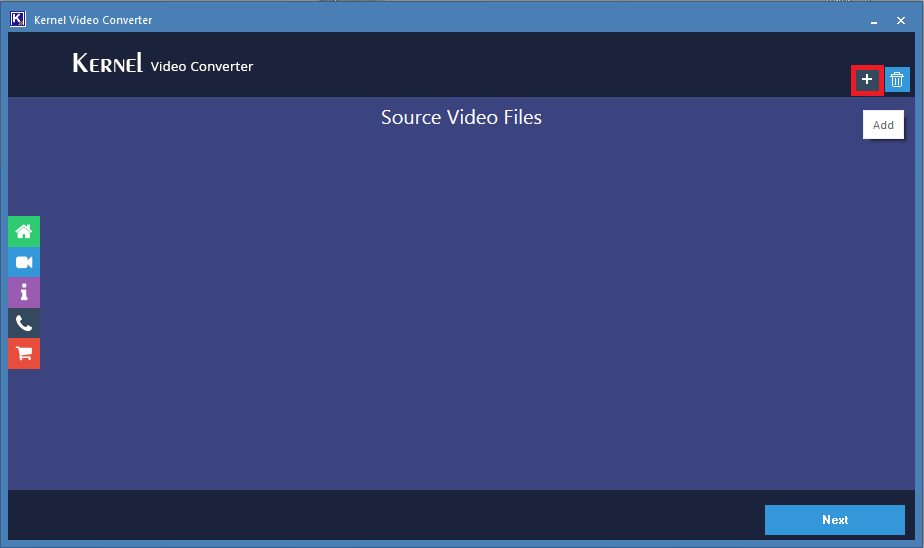
Task: Minimize the Kernel Video Converter window
Action: click(874, 21)
